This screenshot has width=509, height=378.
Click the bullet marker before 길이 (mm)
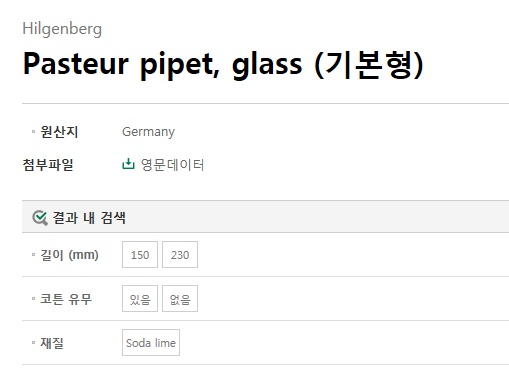(x=33, y=255)
